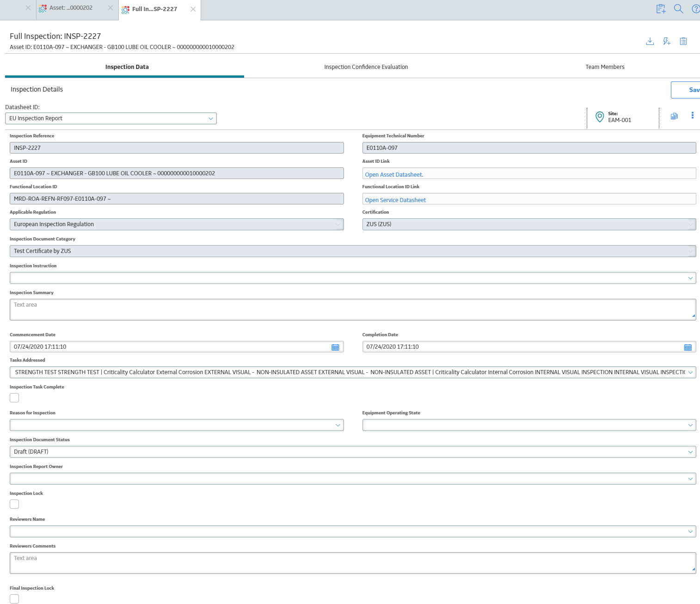Open the clipboard report icon in header
700x604 pixels.
pyautogui.click(x=683, y=41)
